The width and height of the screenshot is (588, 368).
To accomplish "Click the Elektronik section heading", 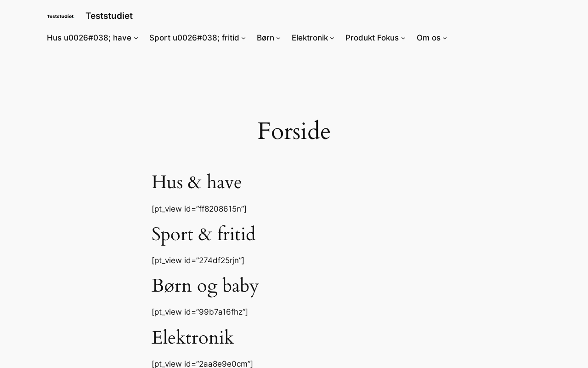I will click(192, 338).
